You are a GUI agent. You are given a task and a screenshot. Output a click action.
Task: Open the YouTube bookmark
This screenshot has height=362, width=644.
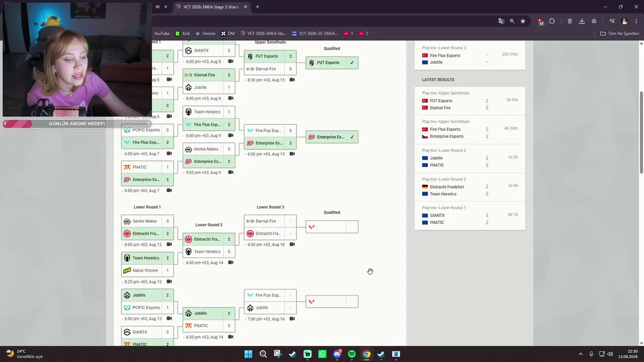click(x=162, y=34)
